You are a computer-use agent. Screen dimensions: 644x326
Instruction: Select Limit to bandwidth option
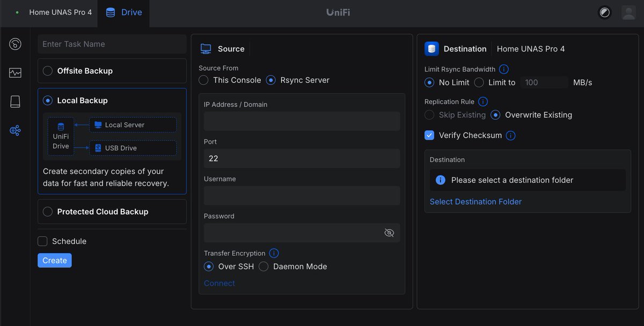coord(479,83)
